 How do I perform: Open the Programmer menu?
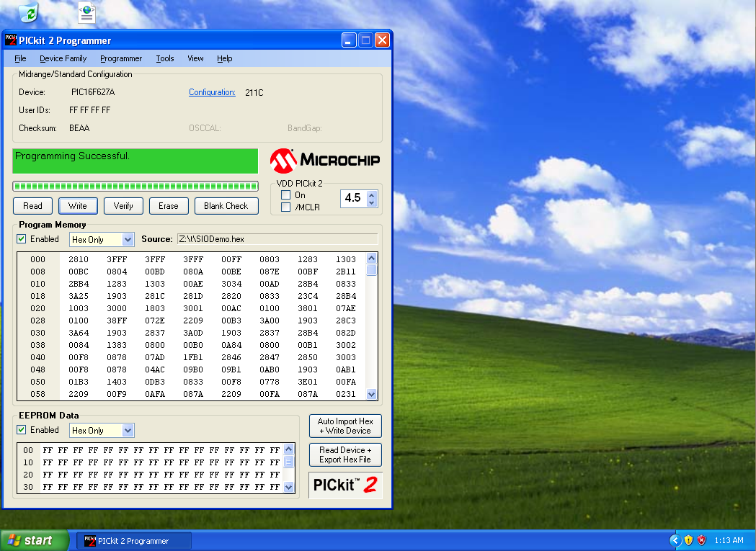[x=120, y=58]
